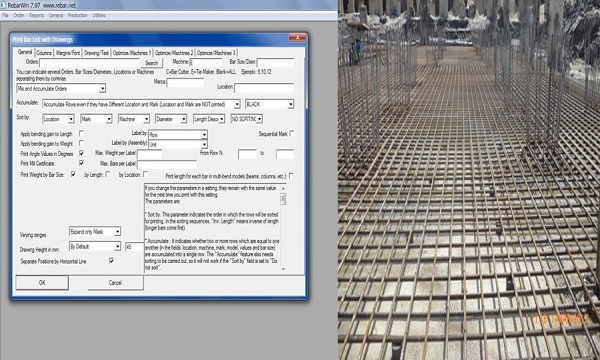
Task: Click the Machine input field
Action: point(205,62)
